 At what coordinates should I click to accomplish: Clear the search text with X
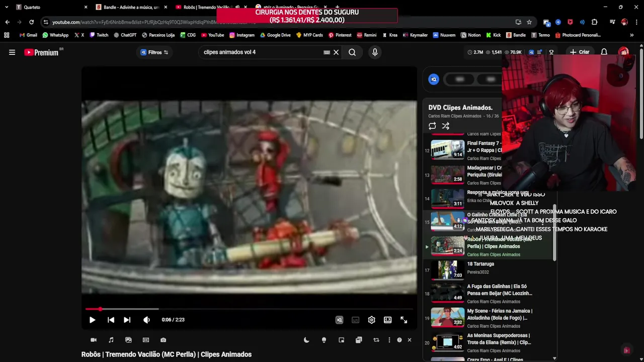(x=336, y=52)
